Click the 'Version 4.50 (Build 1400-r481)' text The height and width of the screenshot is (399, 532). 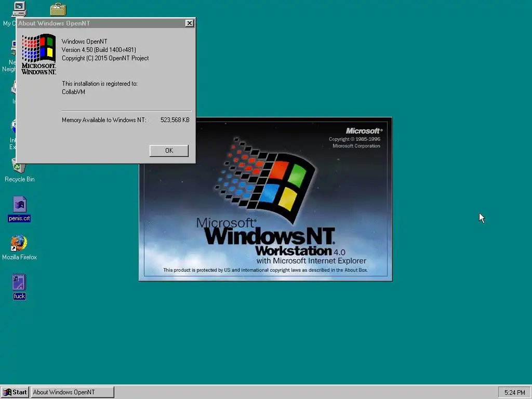tap(99, 50)
